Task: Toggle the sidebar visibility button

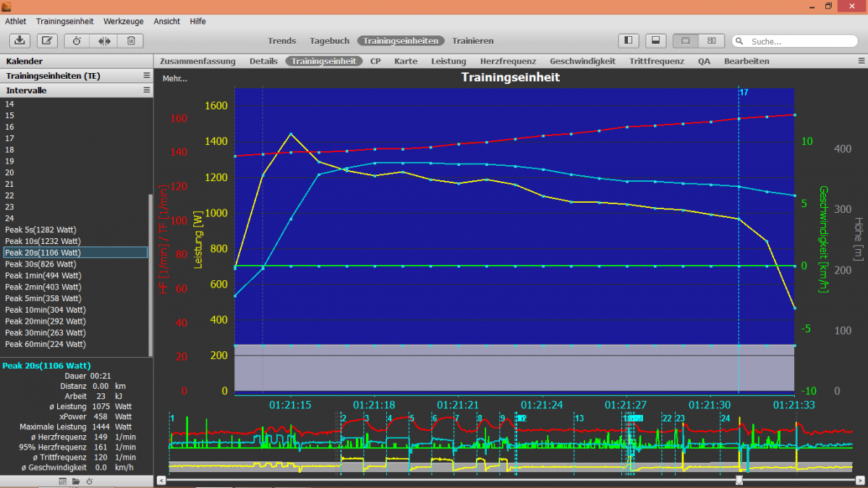Action: pos(629,41)
